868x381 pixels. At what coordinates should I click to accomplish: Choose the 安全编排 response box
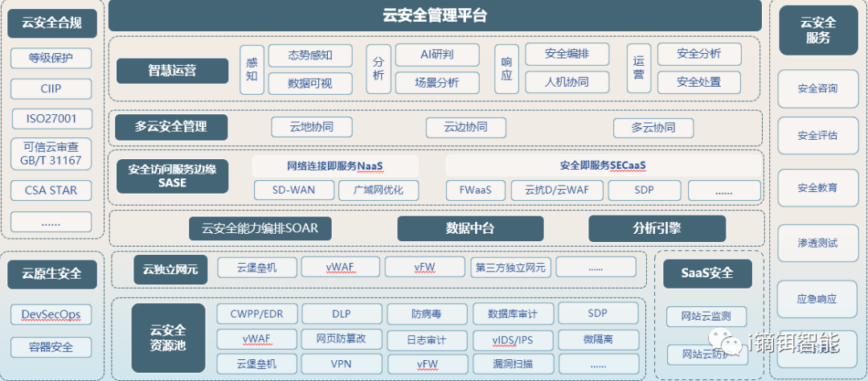coord(567,54)
